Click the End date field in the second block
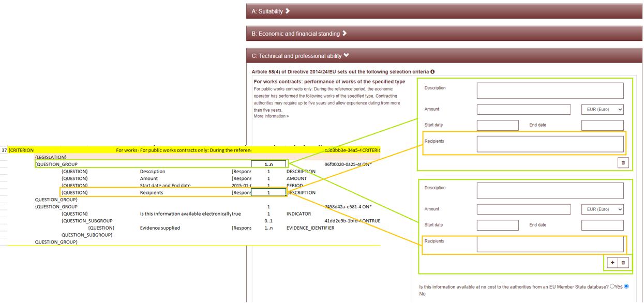Image resolution: width=644 pixels, height=303 pixels. pyautogui.click(x=602, y=225)
